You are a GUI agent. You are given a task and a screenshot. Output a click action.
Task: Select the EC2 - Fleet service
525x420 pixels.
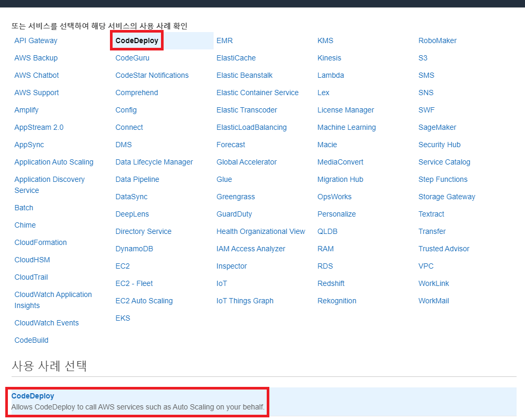point(134,284)
